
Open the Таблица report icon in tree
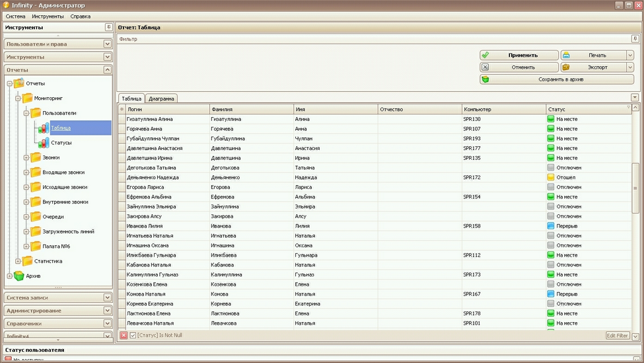coord(43,128)
